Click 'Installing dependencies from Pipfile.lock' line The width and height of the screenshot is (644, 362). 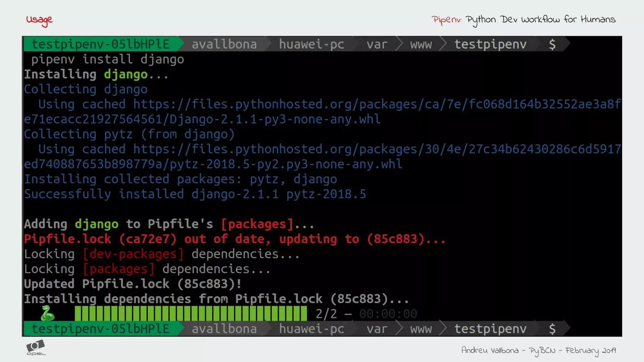[217, 299]
